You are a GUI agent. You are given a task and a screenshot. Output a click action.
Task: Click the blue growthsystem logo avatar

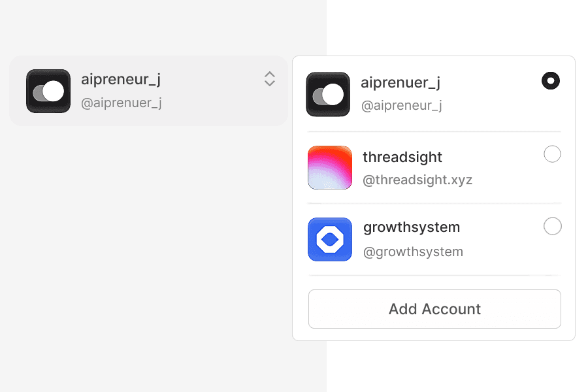330,239
